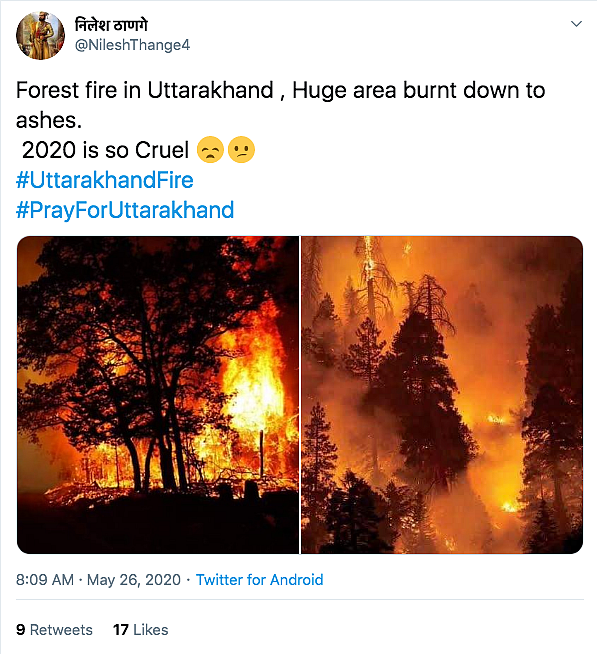597x654 pixels.
Task: Click the user's profile avatar picture
Action: [40, 35]
